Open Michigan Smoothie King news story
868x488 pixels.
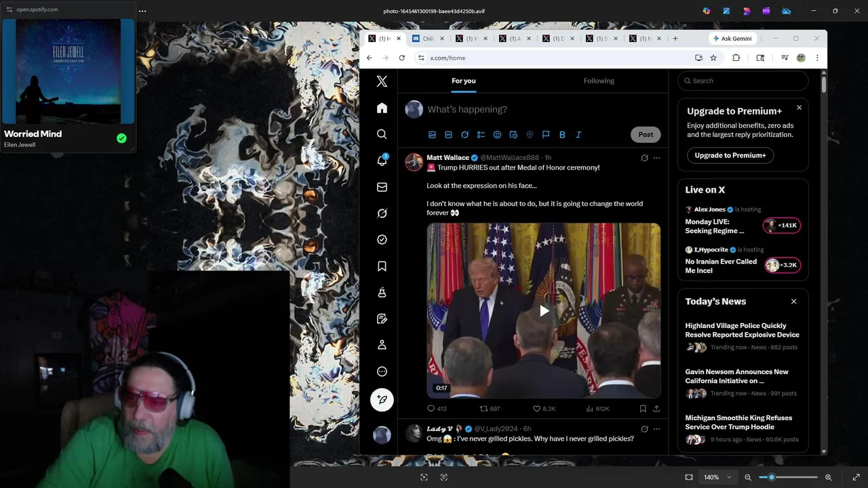coord(743,428)
